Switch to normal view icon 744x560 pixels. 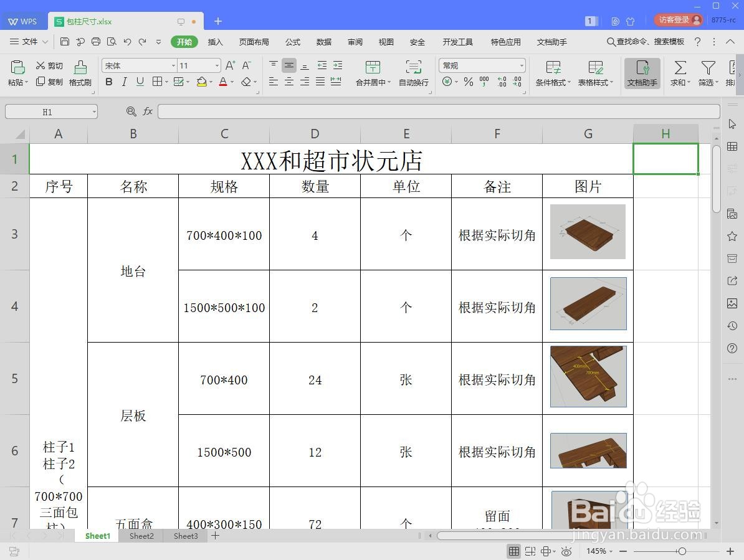click(514, 551)
